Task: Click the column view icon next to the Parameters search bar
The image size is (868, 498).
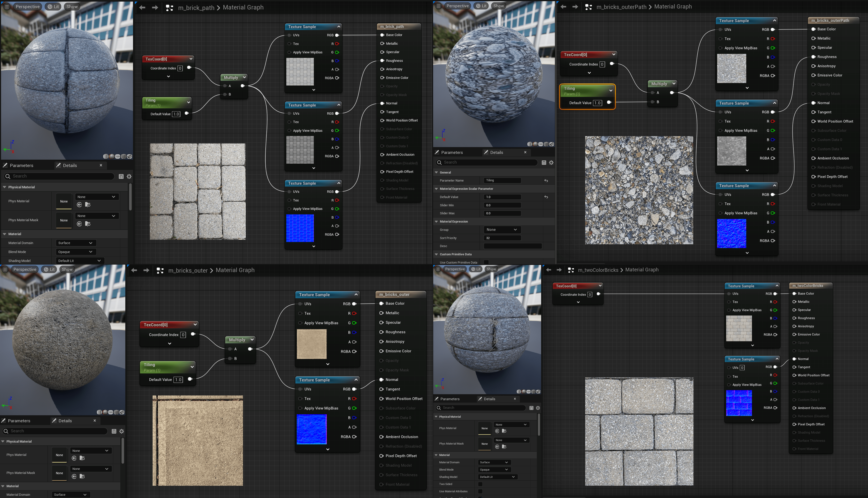Action: pyautogui.click(x=121, y=176)
